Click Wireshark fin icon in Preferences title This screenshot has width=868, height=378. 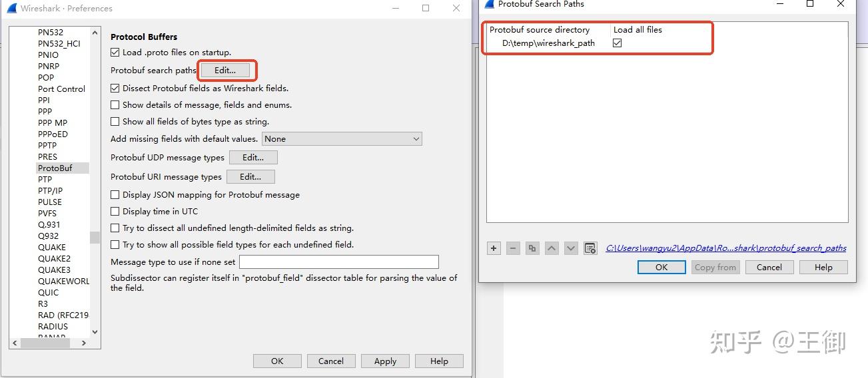point(12,8)
